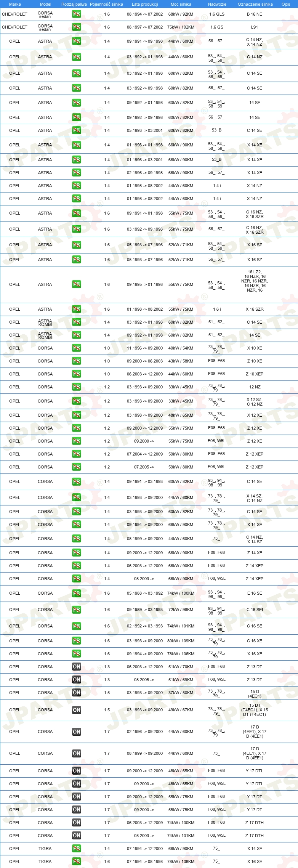
Task: Select the body cell '1.6 GS'
Action: point(217,27)
